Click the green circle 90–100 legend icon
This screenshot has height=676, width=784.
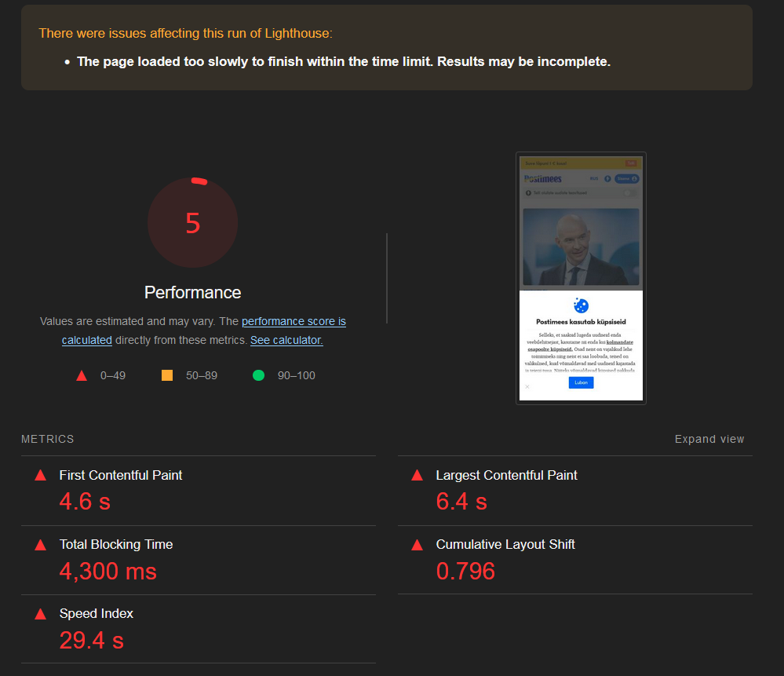258,375
